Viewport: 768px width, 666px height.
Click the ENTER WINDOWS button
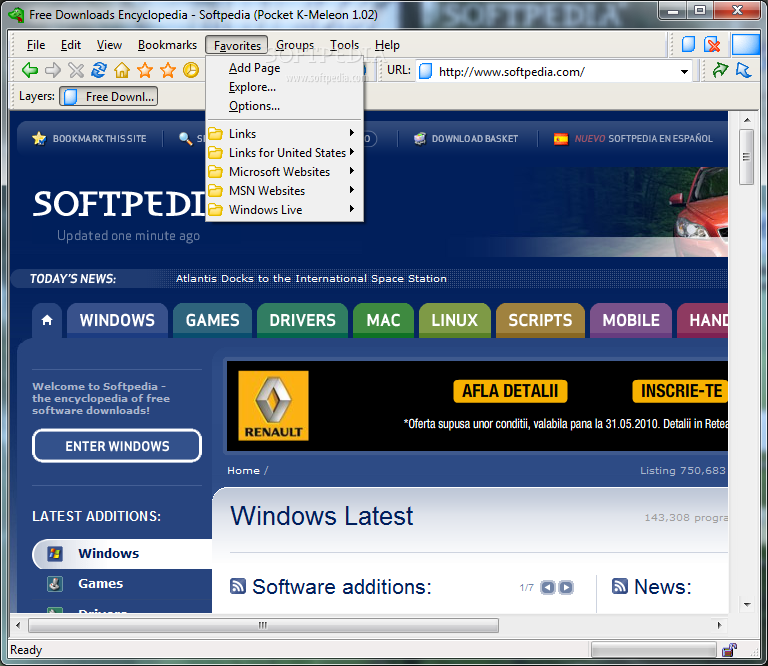(117, 446)
